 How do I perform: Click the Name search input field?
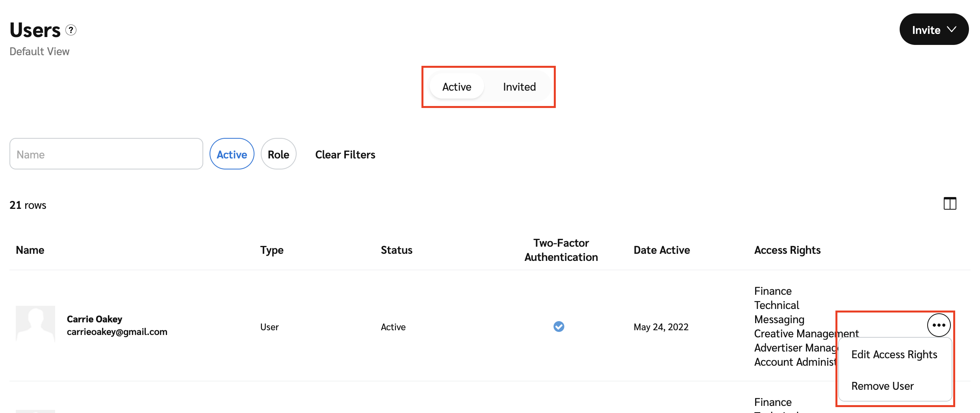coord(106,154)
